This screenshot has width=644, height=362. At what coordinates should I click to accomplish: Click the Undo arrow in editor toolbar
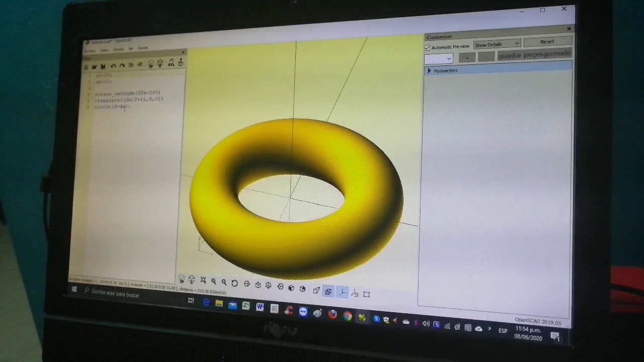[x=113, y=66]
